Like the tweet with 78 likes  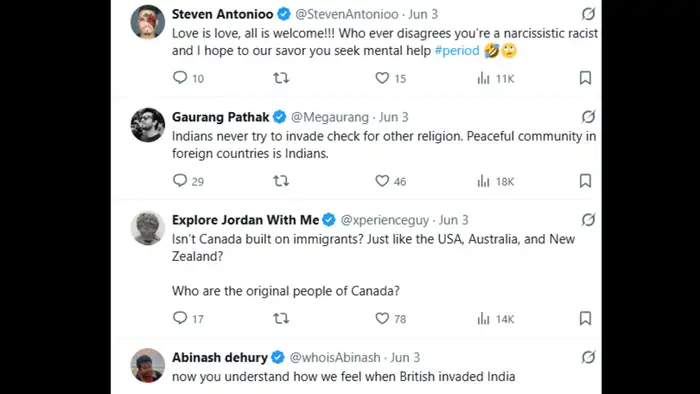(x=382, y=318)
